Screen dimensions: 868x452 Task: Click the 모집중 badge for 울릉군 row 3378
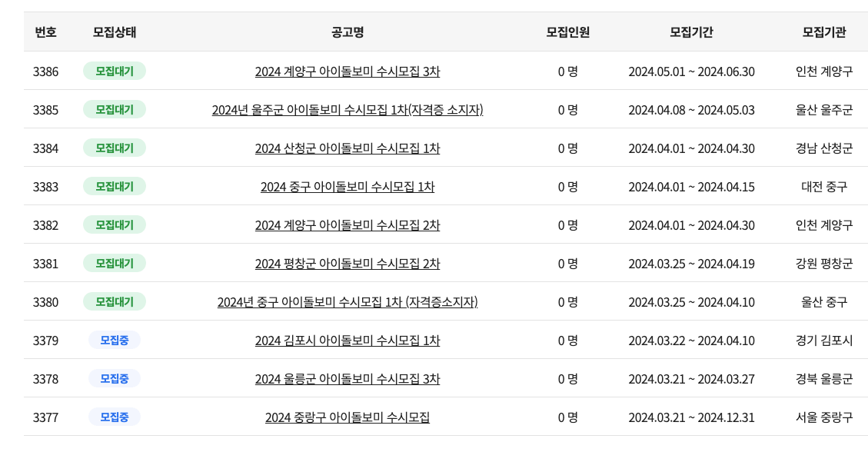(x=114, y=378)
